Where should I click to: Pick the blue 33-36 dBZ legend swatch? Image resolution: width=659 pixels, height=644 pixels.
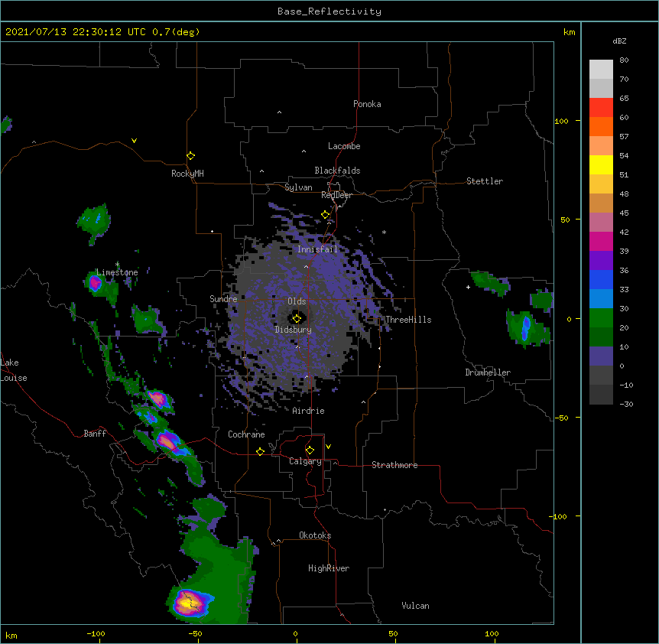(x=601, y=279)
